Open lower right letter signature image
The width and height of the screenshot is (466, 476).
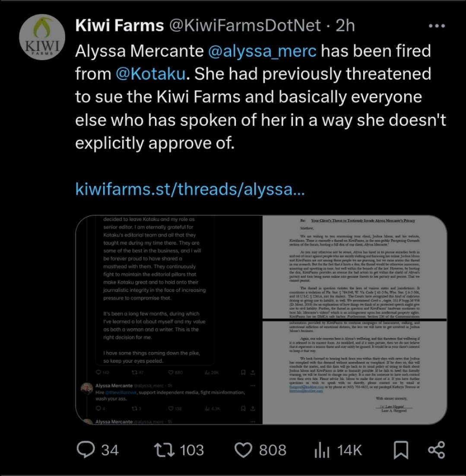[355, 373]
